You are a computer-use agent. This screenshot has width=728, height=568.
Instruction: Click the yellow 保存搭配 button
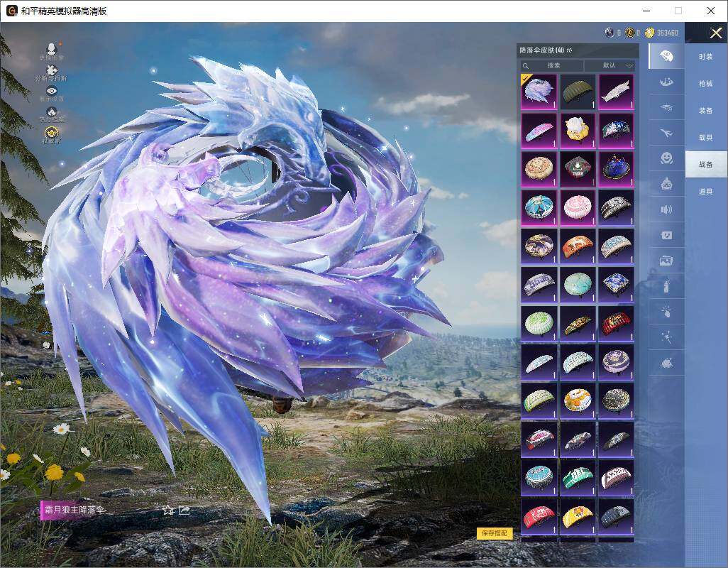tap(495, 532)
